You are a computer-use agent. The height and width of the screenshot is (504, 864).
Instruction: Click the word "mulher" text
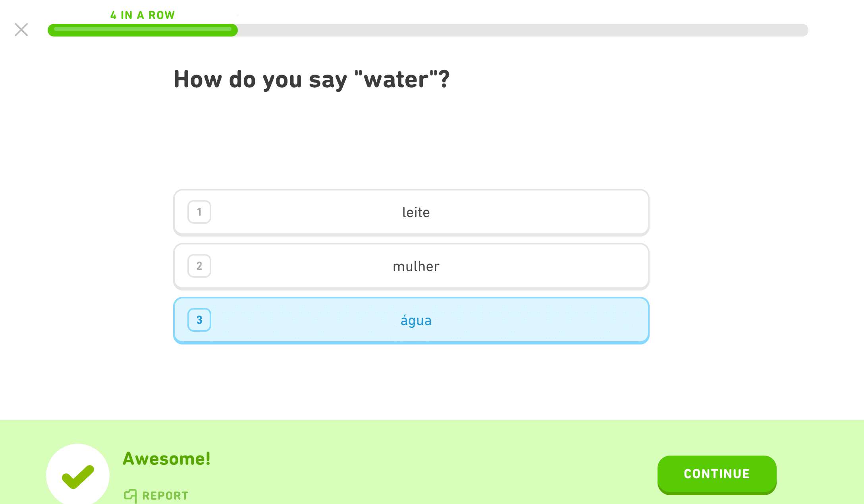coord(416,266)
